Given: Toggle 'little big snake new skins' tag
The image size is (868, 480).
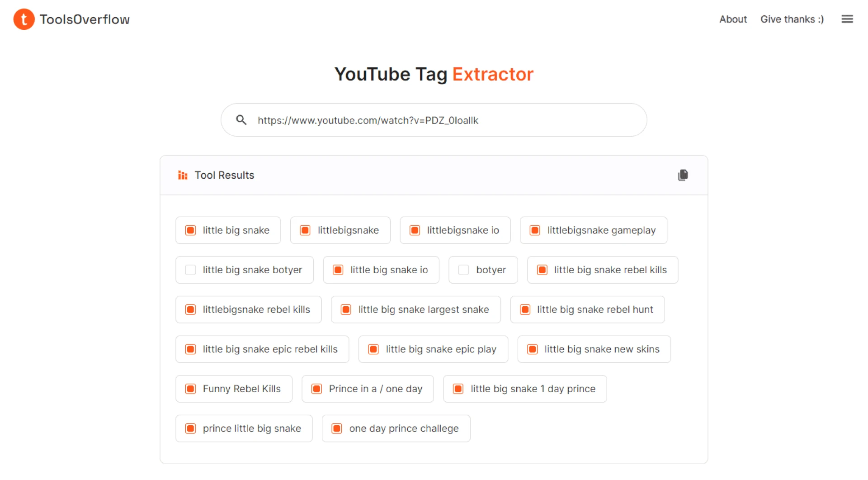Looking at the screenshot, I should [x=533, y=349].
